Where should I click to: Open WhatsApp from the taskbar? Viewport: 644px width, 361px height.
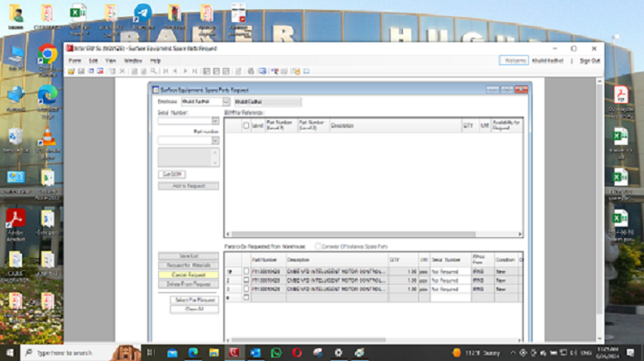click(276, 353)
